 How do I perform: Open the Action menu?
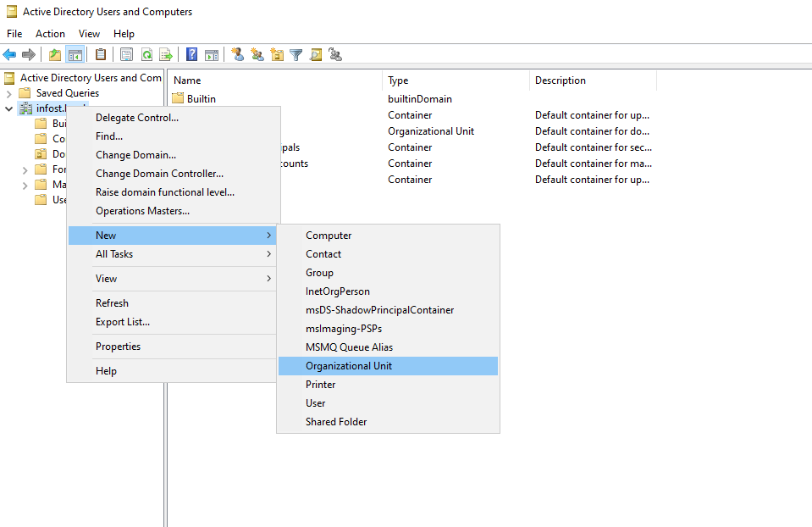coord(50,34)
